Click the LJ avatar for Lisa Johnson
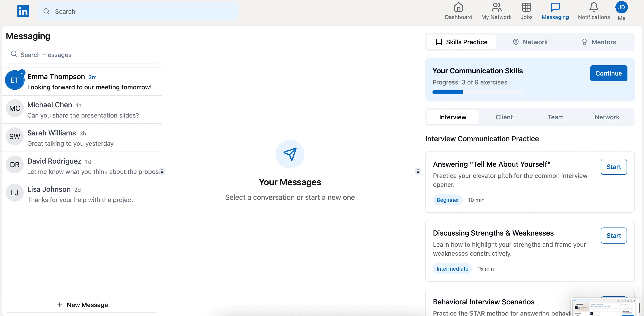This screenshot has height=316, width=644. 15,193
